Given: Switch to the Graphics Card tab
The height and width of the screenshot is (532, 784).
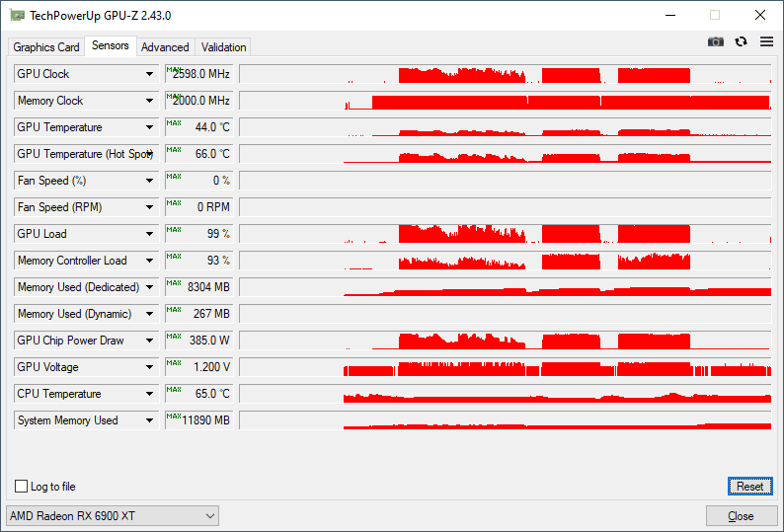Looking at the screenshot, I should point(46,47).
